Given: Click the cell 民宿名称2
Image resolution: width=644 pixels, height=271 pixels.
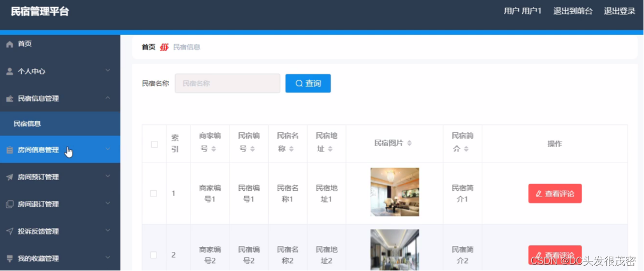Looking at the screenshot, I should pyautogui.click(x=287, y=255).
